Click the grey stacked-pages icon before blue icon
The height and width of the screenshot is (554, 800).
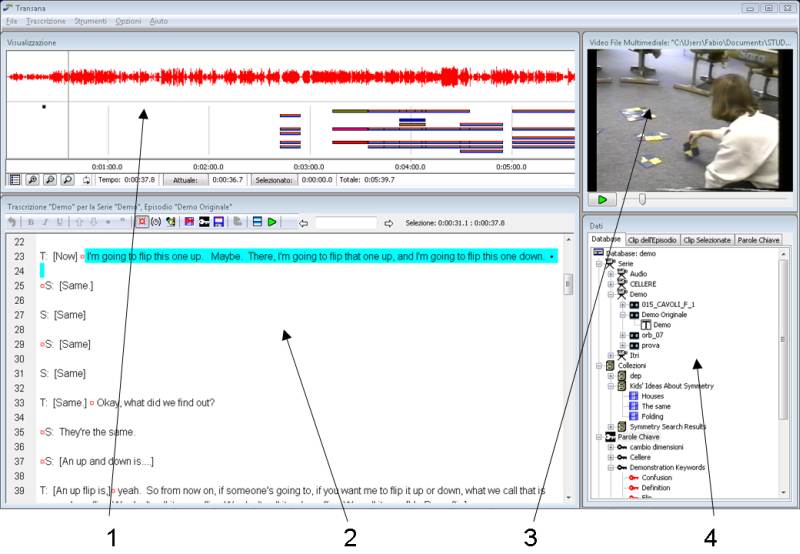[238, 222]
